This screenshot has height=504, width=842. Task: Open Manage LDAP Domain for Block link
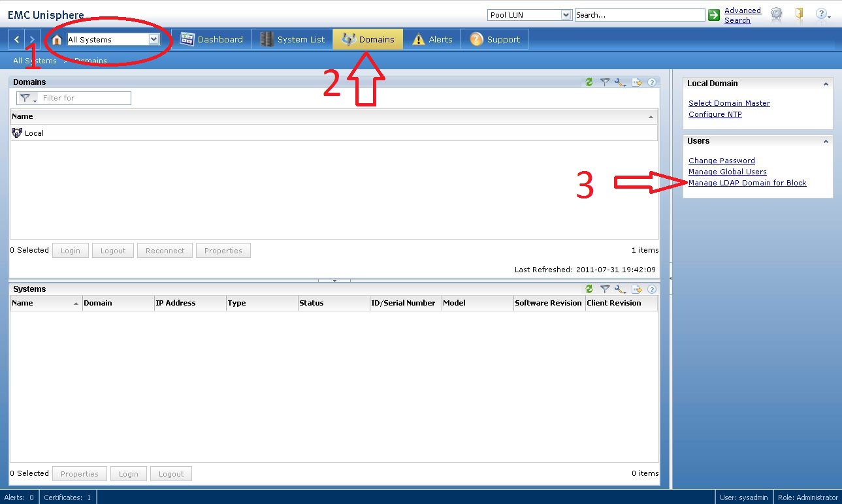pos(747,183)
